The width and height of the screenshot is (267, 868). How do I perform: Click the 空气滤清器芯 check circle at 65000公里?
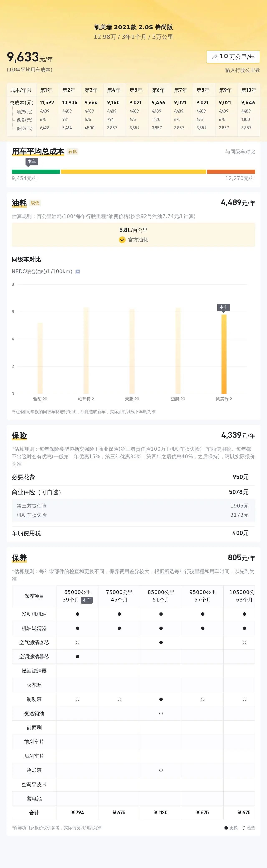click(77, 643)
